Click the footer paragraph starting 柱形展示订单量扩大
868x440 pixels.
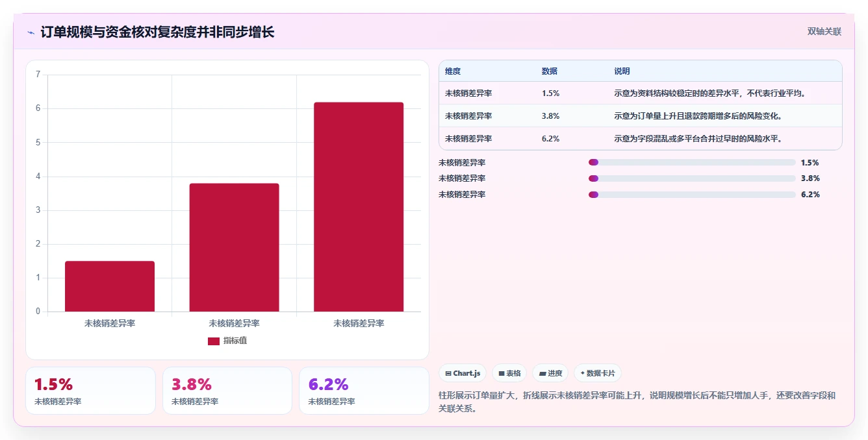tap(637, 402)
